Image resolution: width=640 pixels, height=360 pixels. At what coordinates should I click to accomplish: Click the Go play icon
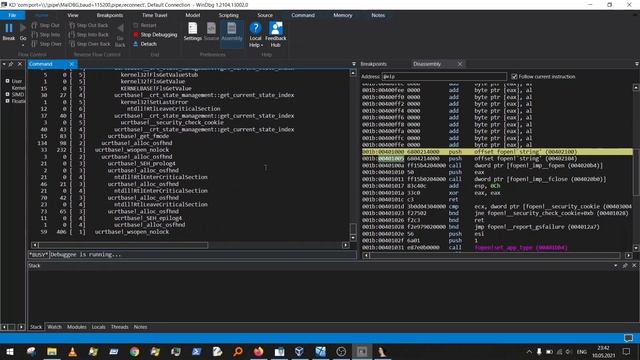[23, 28]
